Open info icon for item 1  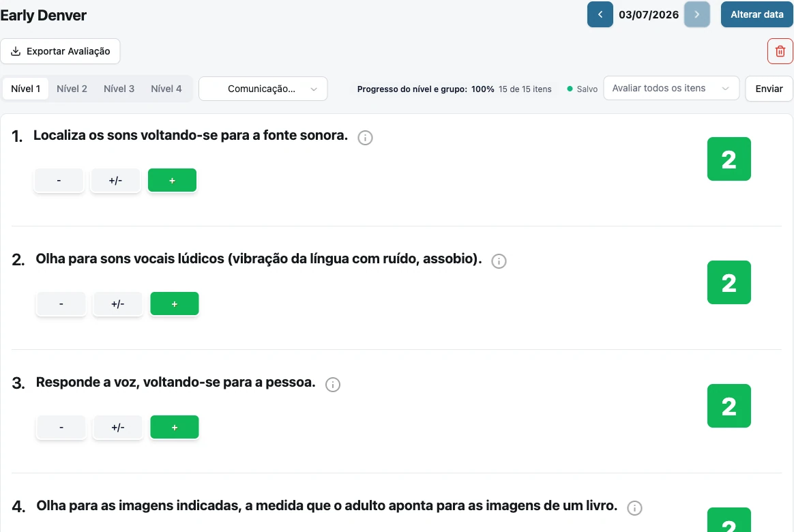tap(365, 138)
